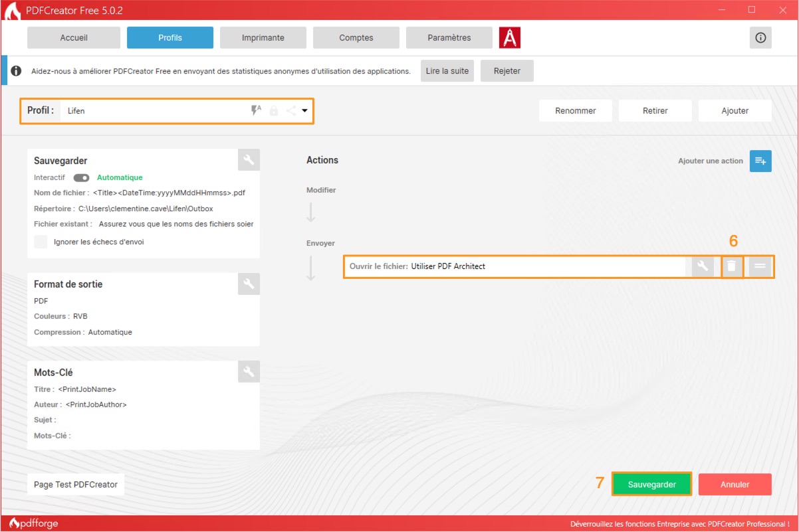799x532 pixels.
Task: Delete the Ouvrir le fichier action
Action: pos(731,266)
